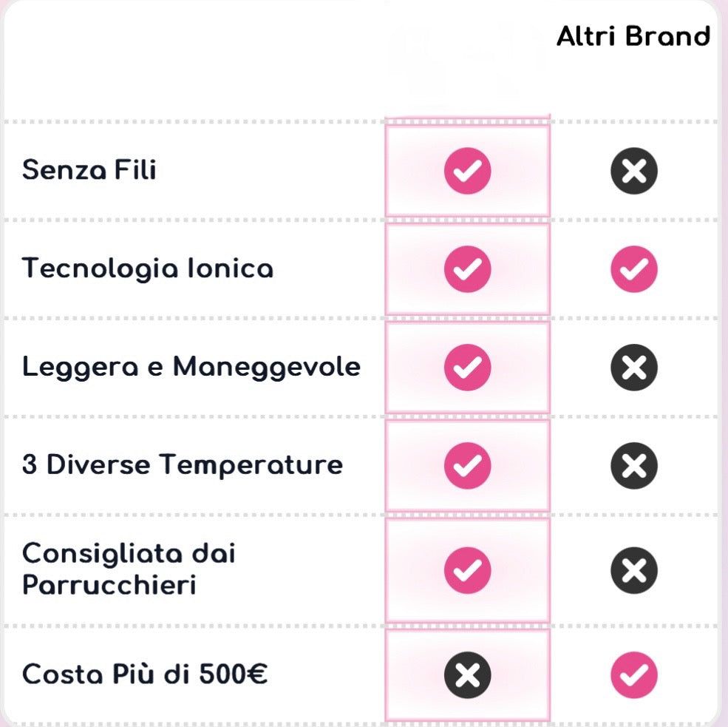Click the black X under Altri Brand for Senza Fili

tap(634, 171)
